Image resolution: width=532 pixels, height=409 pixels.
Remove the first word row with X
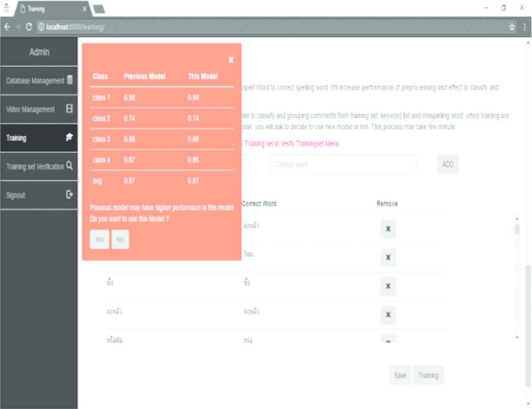[388, 229]
